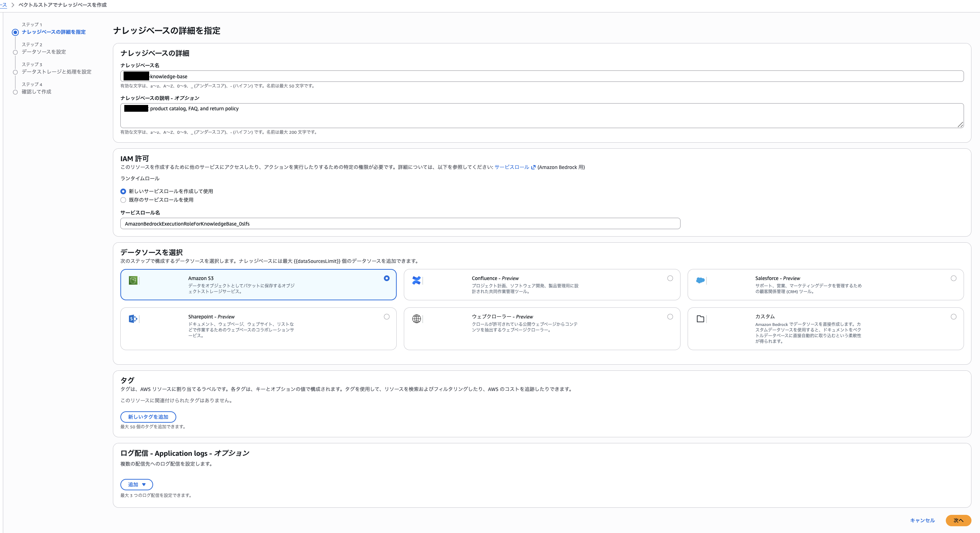Select 新しいサービスロールを作成して使用 radio button
The width and height of the screenshot is (980, 533).
pyautogui.click(x=123, y=191)
